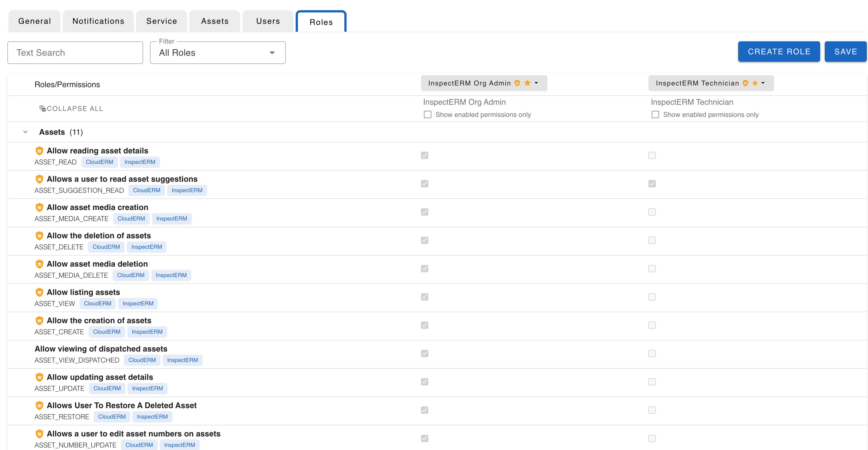
Task: Toggle ASSET_READ checkbox for InspectERM Org Admin
Action: (x=425, y=155)
